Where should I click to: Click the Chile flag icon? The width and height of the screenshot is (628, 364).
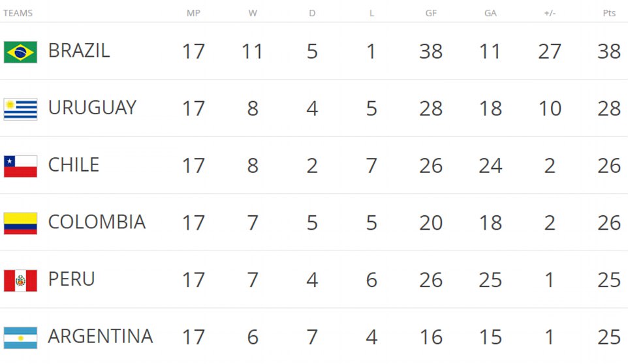coord(20,166)
